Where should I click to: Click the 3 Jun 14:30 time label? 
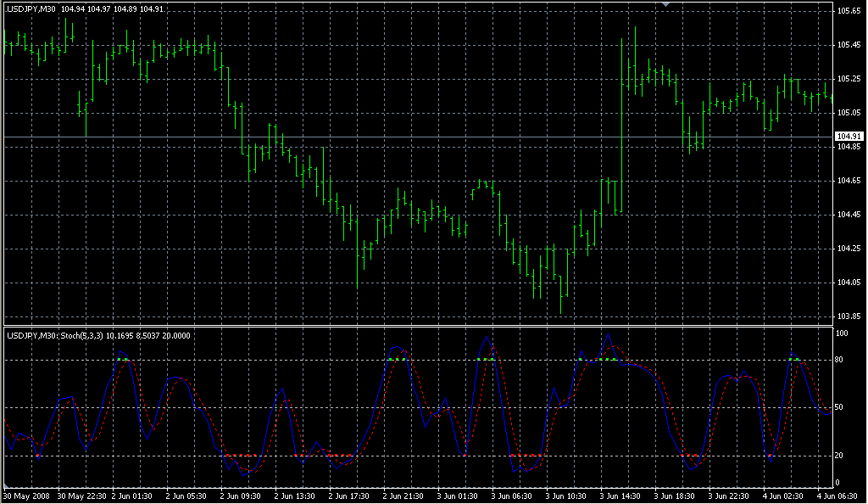(x=620, y=496)
